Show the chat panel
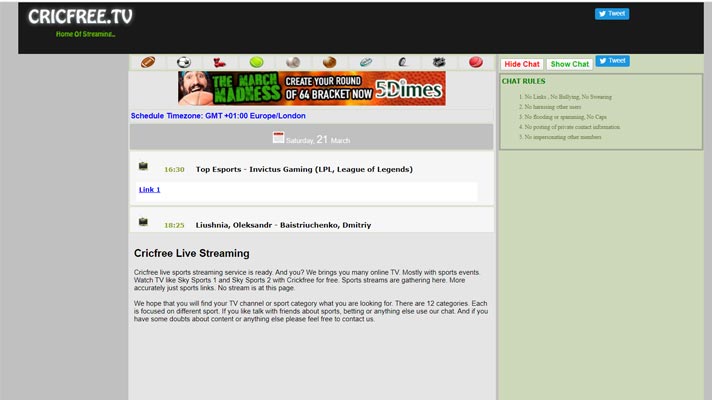 [569, 64]
